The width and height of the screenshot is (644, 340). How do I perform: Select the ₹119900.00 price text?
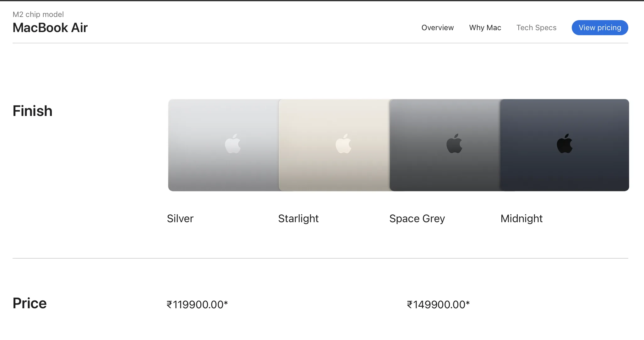coord(197,304)
